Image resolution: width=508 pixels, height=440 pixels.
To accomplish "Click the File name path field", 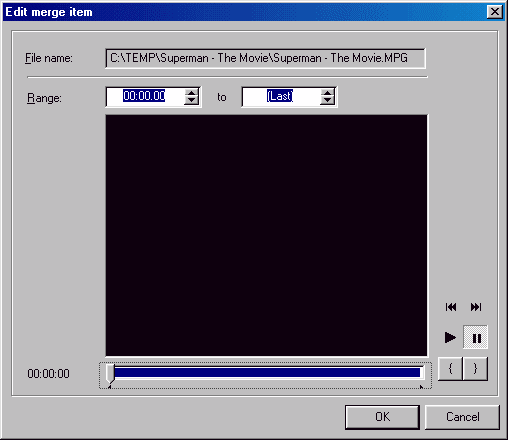I will (x=265, y=58).
